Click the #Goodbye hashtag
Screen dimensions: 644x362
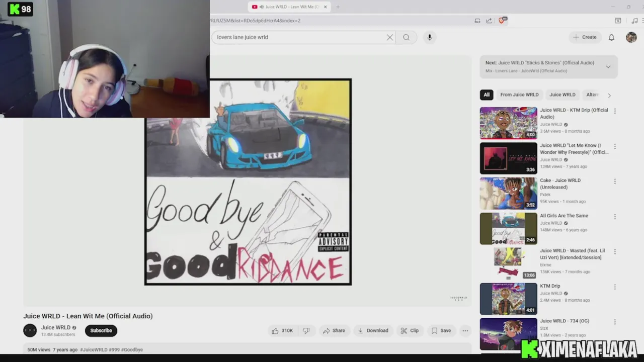tap(132, 349)
